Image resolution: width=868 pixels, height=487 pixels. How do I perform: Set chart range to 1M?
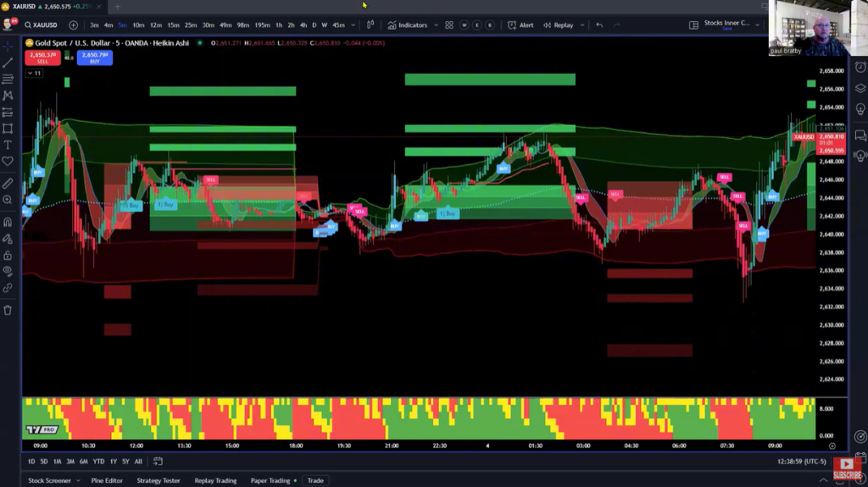[x=57, y=462]
